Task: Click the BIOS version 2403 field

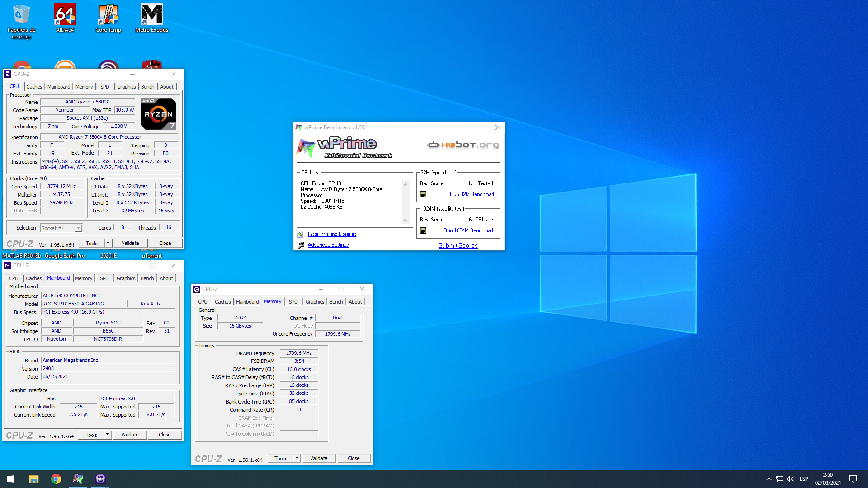Action: (x=108, y=369)
